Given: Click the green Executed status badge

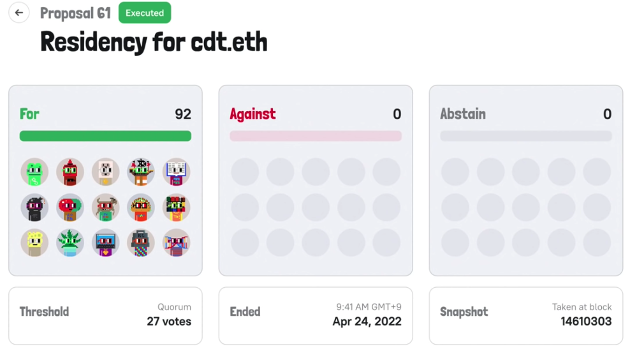Looking at the screenshot, I should coord(145,13).
